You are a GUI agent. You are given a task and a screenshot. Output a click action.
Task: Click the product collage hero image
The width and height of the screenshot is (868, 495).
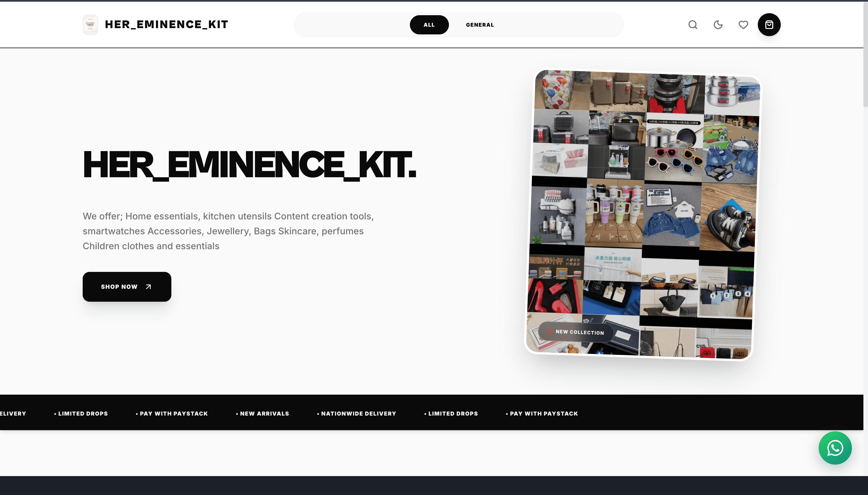click(x=643, y=215)
